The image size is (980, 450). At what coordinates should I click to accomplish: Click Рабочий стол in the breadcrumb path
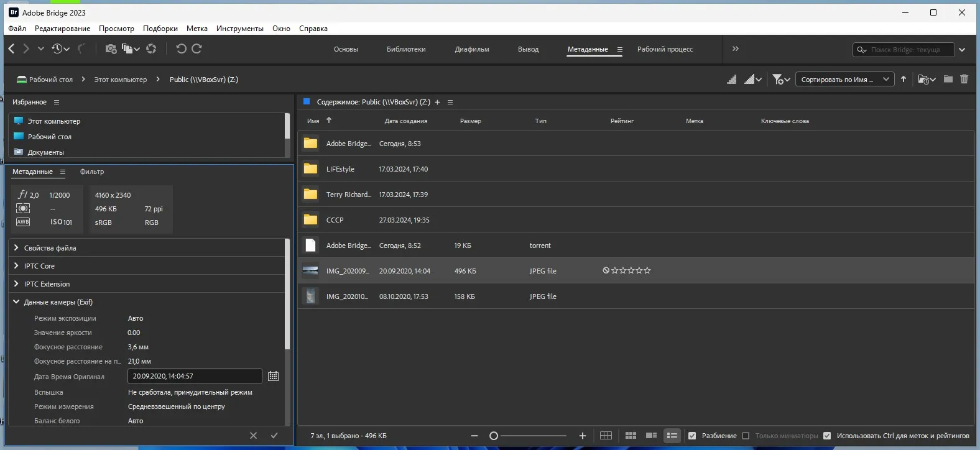[x=51, y=80]
